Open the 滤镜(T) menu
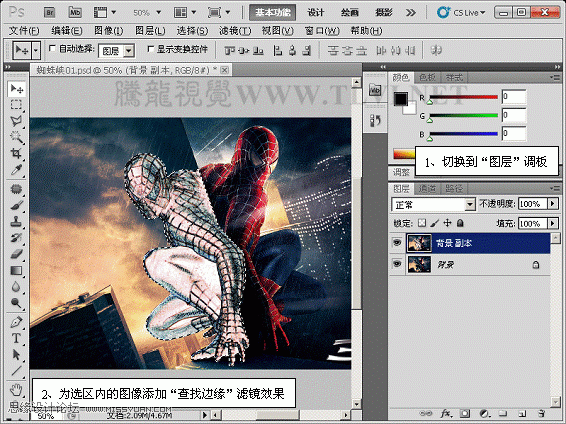Viewport: 566px width, 424px height. point(235,31)
